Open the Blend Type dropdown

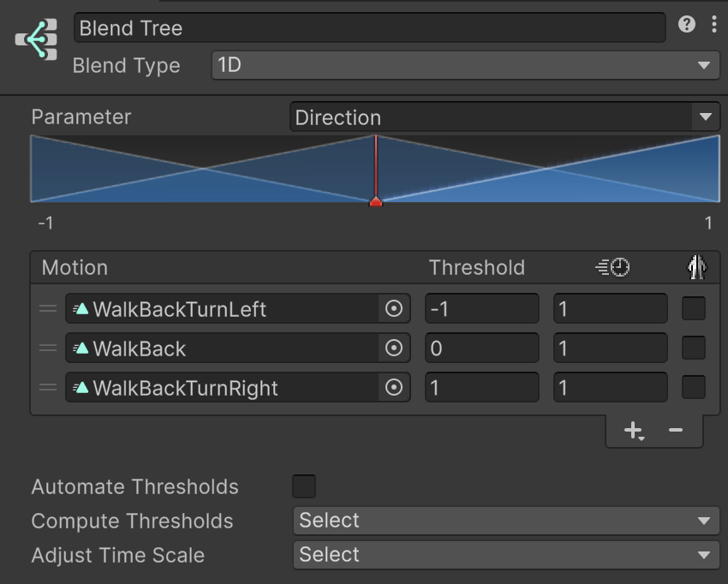pyautogui.click(x=466, y=65)
